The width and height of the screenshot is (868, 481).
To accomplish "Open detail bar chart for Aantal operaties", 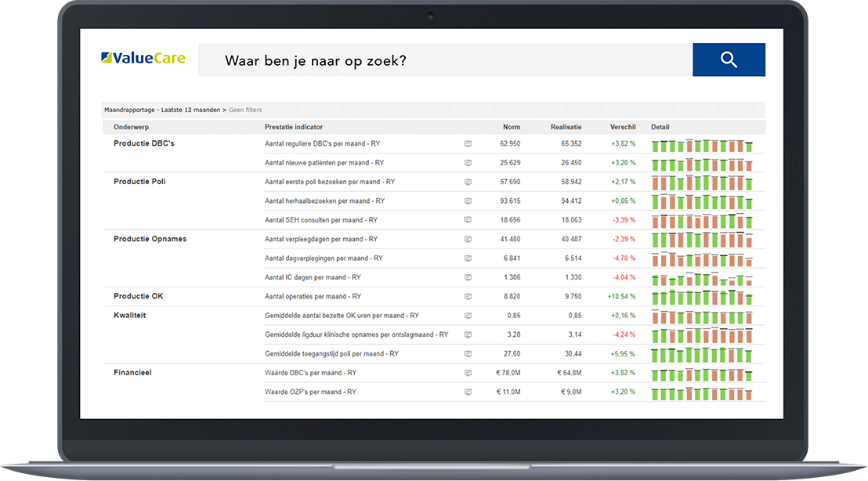I will [x=703, y=297].
